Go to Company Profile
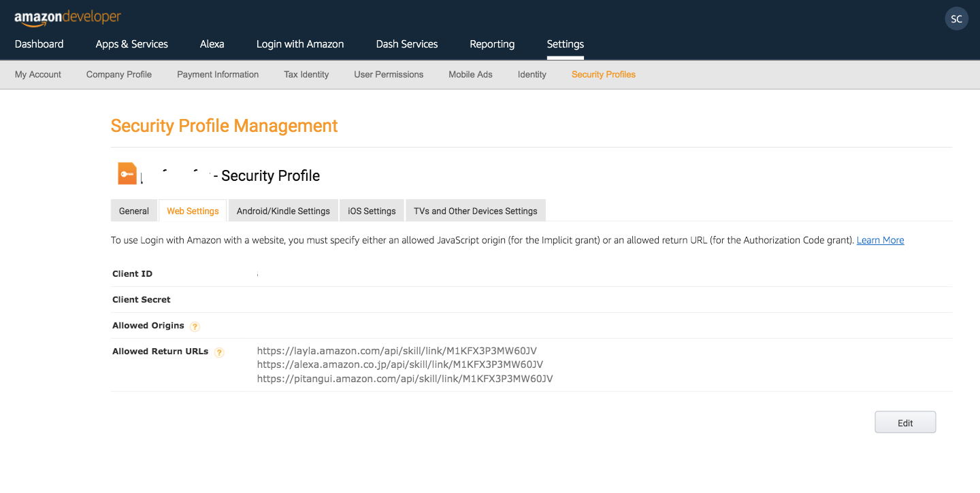The image size is (980, 493). (119, 75)
